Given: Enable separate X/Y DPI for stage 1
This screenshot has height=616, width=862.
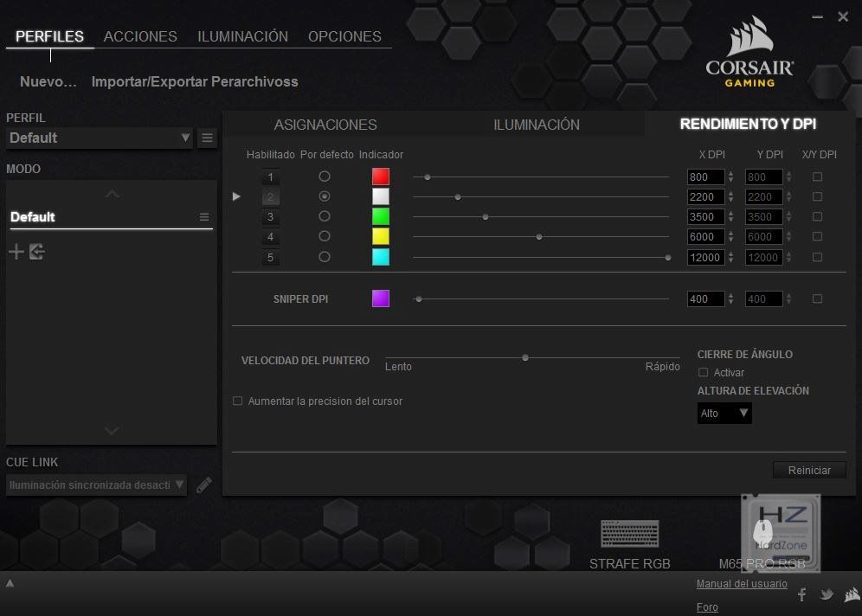Looking at the screenshot, I should [818, 177].
